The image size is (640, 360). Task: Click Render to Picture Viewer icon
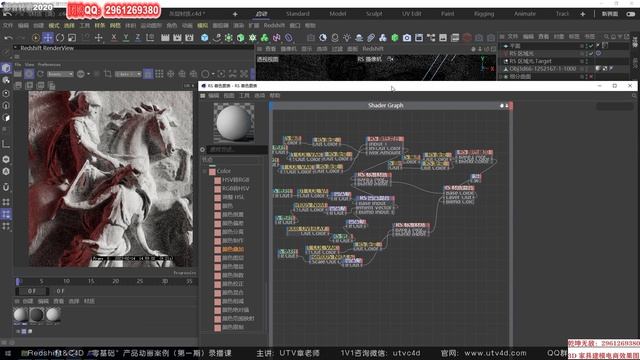[177, 38]
